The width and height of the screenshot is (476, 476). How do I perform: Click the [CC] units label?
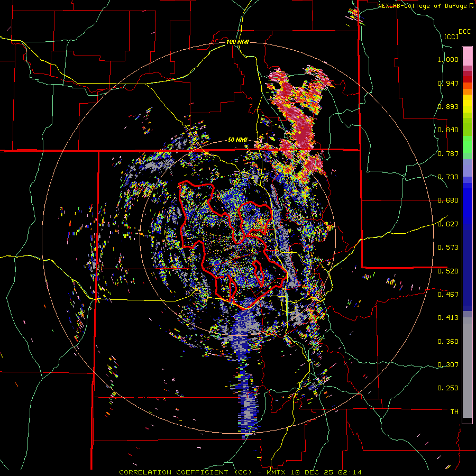pyautogui.click(x=452, y=36)
